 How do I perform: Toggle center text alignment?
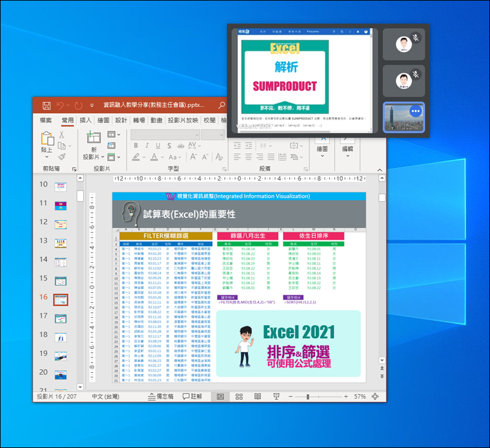[249, 157]
